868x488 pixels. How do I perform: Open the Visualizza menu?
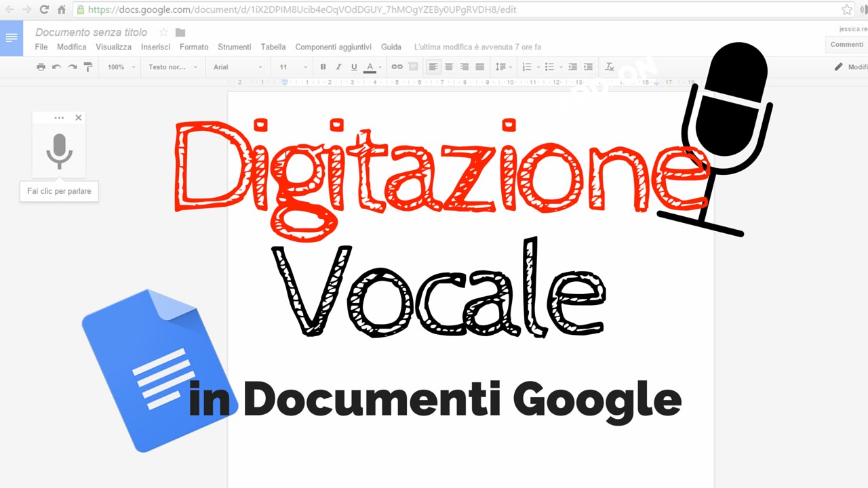point(114,47)
